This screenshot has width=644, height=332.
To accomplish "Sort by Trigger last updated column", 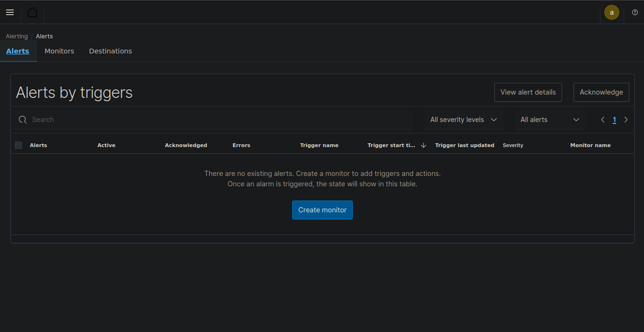I will click(465, 145).
